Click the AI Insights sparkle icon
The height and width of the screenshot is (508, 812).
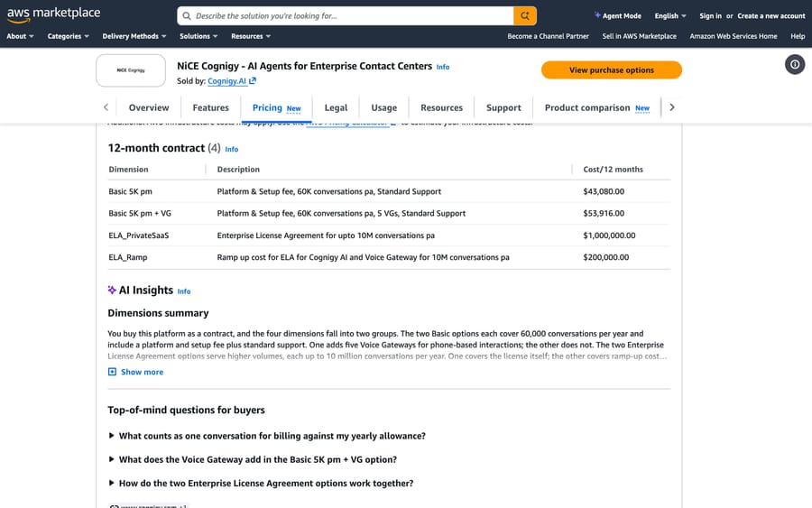112,290
